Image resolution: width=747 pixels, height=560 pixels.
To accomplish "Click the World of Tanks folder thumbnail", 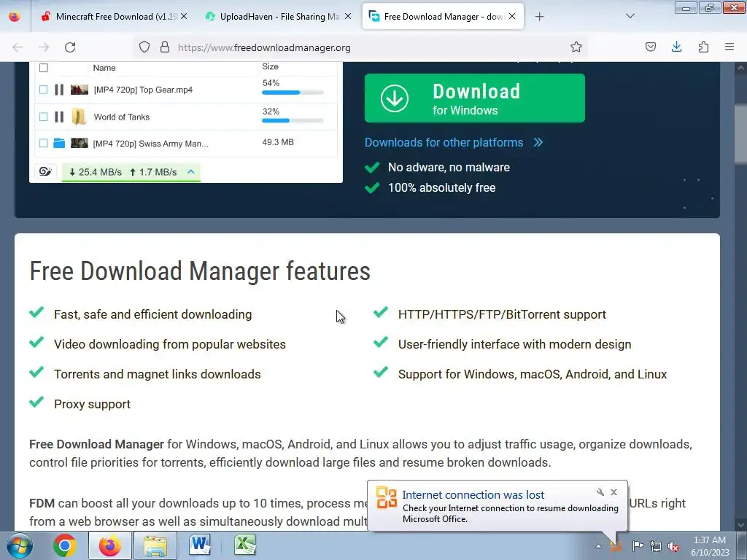I will click(79, 117).
